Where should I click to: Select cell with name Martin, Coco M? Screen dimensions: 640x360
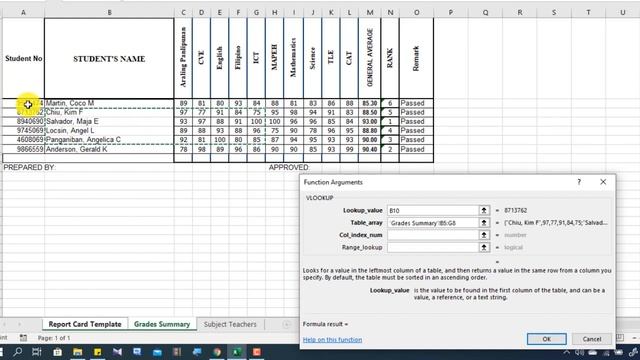109,103
